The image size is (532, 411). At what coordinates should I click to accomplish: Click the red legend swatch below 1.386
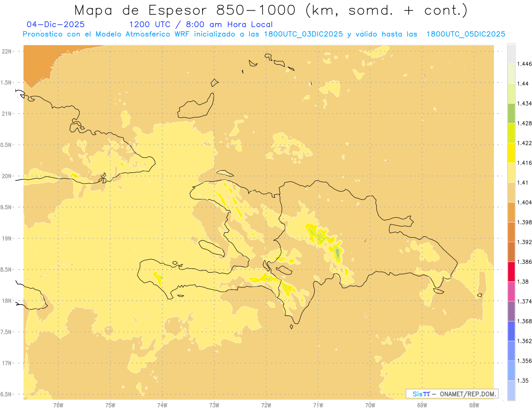coord(511,272)
